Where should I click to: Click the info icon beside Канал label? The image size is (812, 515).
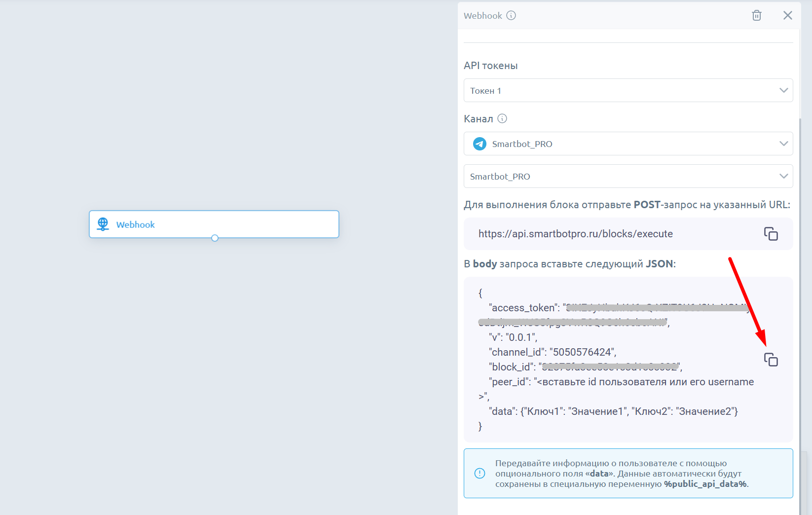(502, 118)
